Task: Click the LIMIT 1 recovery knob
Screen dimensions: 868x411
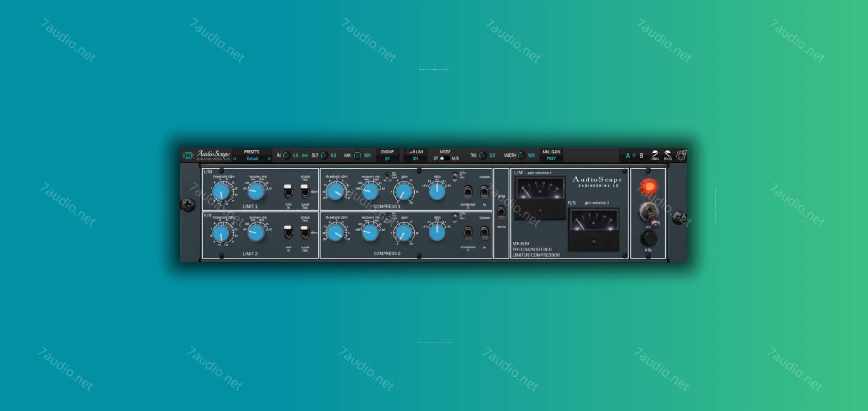Action: click(256, 191)
